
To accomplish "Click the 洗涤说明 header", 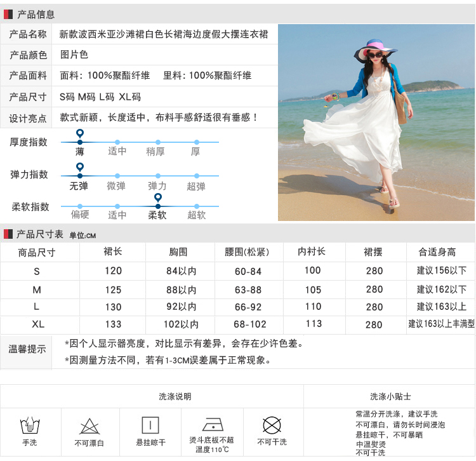I will [175, 396].
